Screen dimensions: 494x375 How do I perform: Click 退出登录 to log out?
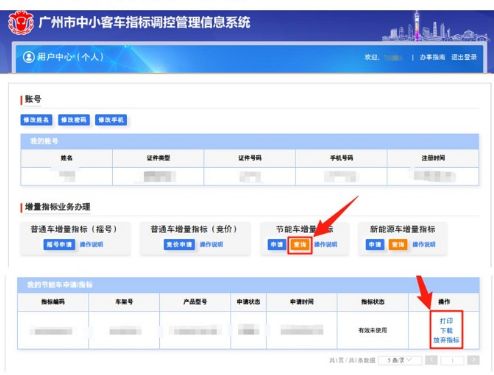pos(464,57)
